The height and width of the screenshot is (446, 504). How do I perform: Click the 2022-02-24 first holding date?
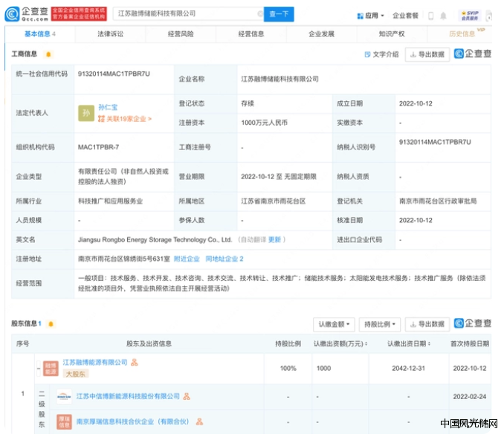click(470, 396)
